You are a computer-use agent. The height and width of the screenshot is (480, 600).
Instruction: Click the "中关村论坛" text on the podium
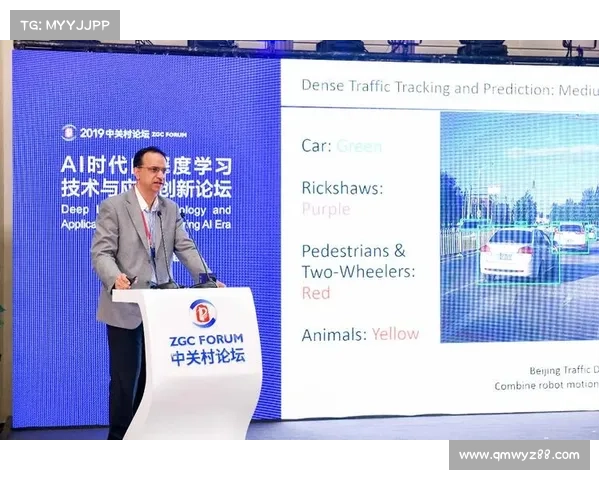tap(208, 357)
